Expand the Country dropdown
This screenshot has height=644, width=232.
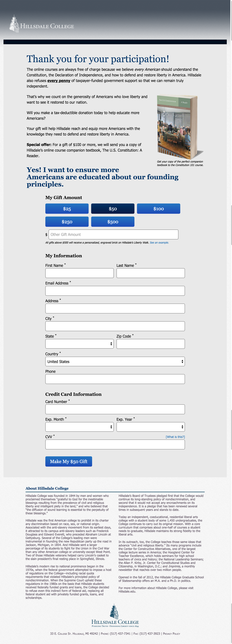click(115, 361)
